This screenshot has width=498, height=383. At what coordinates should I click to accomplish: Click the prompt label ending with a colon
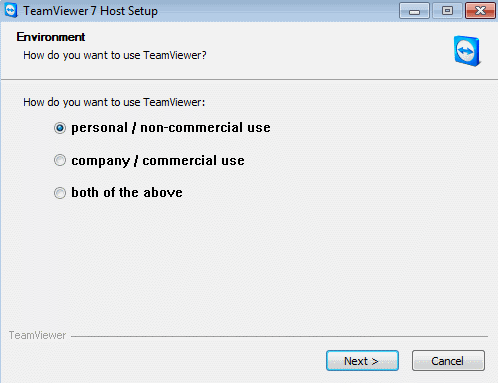tap(114, 102)
